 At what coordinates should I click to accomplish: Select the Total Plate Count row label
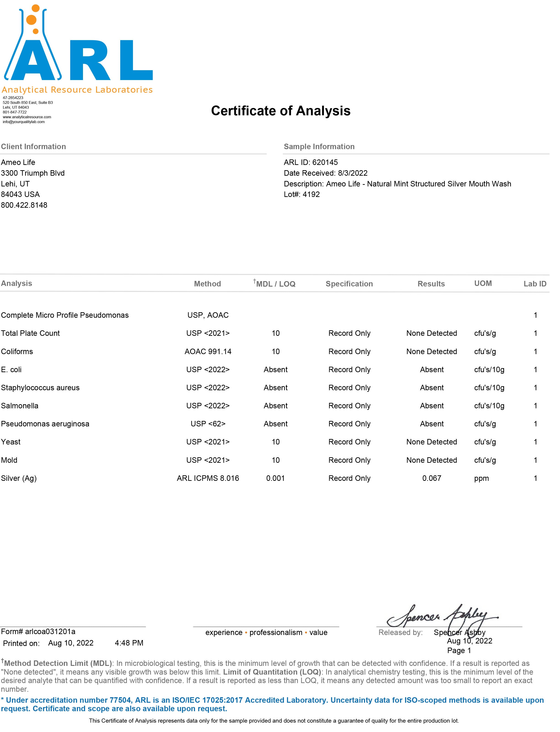point(30,333)
